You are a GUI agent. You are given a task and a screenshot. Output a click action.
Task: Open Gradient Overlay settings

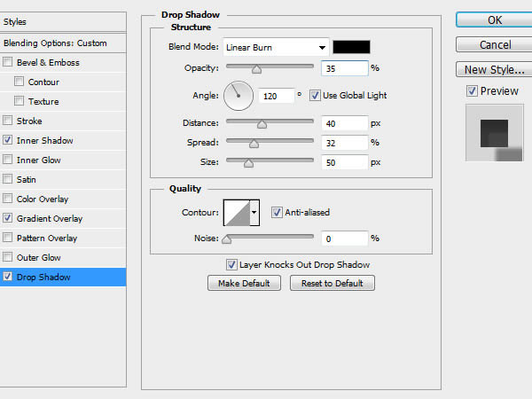[63, 218]
